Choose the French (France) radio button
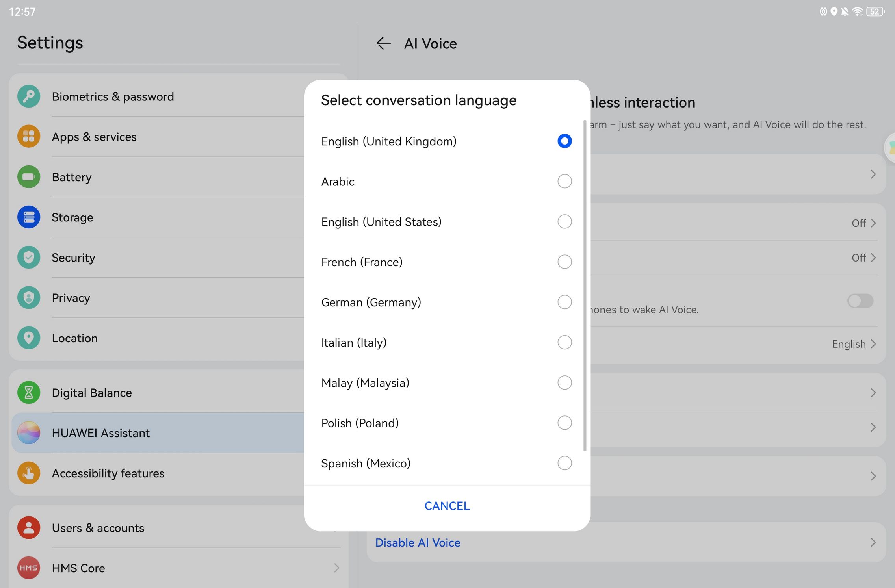This screenshot has width=895, height=588. coord(564,262)
